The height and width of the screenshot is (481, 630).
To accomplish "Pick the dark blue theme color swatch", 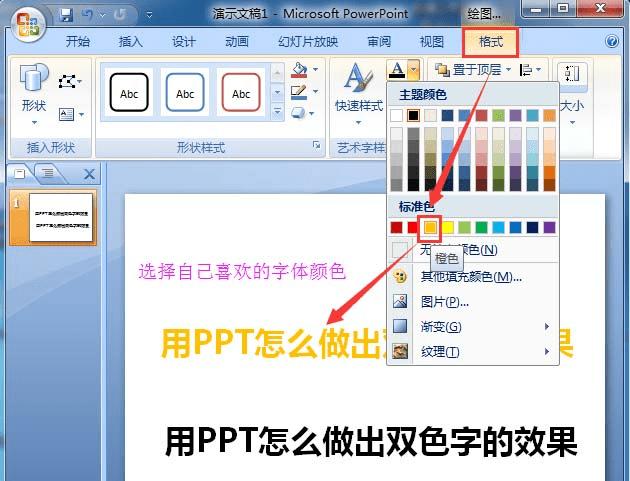I will pyautogui.click(x=447, y=116).
